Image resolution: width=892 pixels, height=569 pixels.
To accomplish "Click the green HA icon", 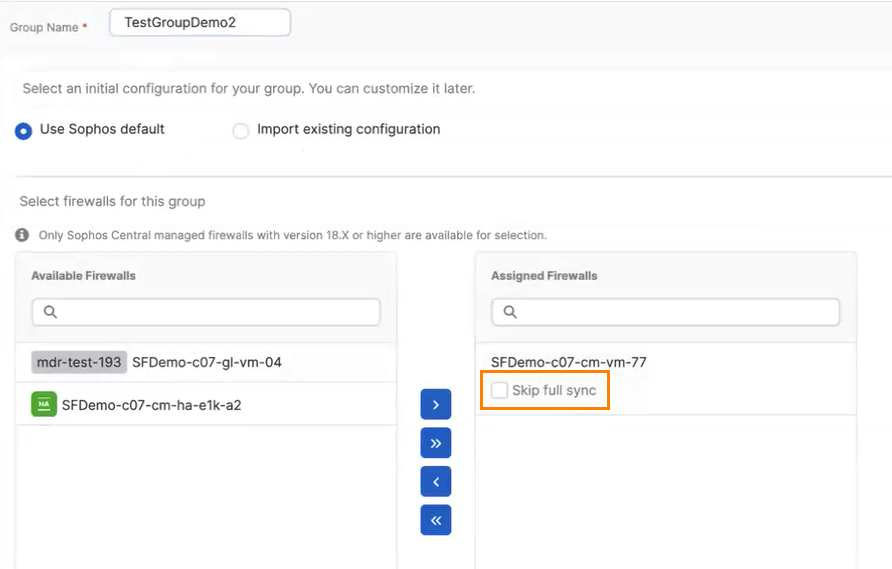I will pyautogui.click(x=43, y=405).
